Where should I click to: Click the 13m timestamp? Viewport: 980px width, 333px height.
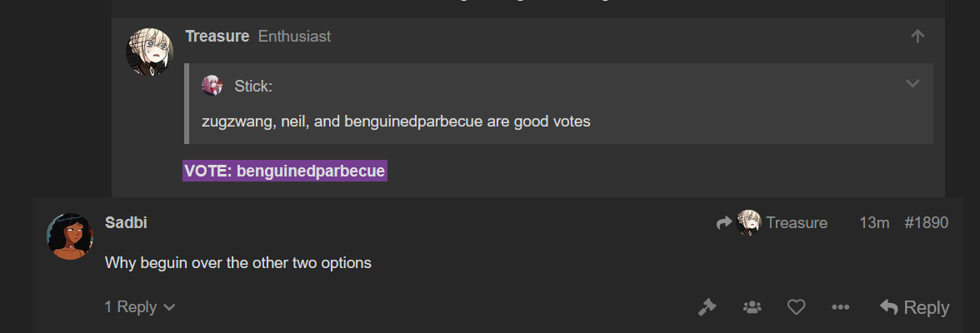pos(873,222)
